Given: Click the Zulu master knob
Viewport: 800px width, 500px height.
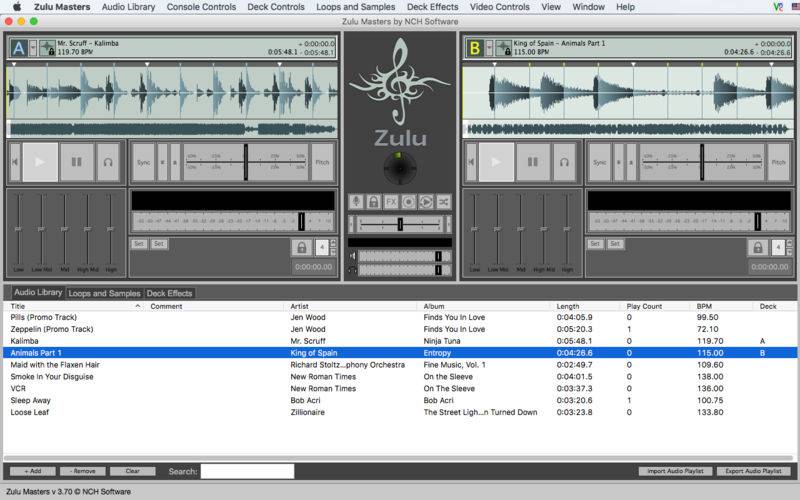Looking at the screenshot, I should tap(400, 168).
